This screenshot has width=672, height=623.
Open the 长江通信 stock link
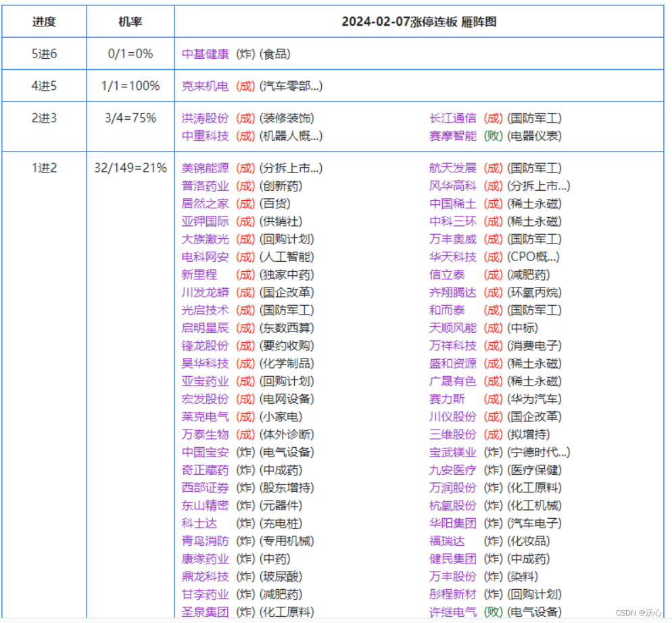tap(453, 118)
